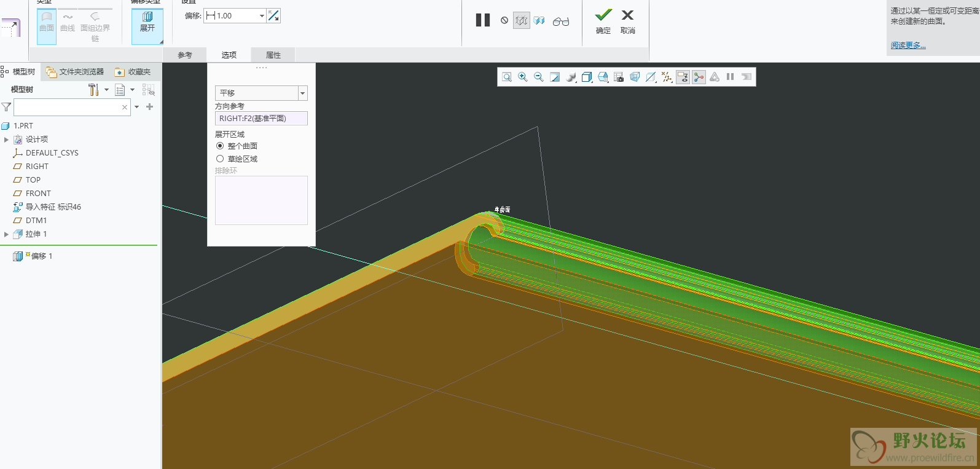Image resolution: width=980 pixels, height=469 pixels.
Task: Click the offset value 1.00 field
Action: coord(231,16)
